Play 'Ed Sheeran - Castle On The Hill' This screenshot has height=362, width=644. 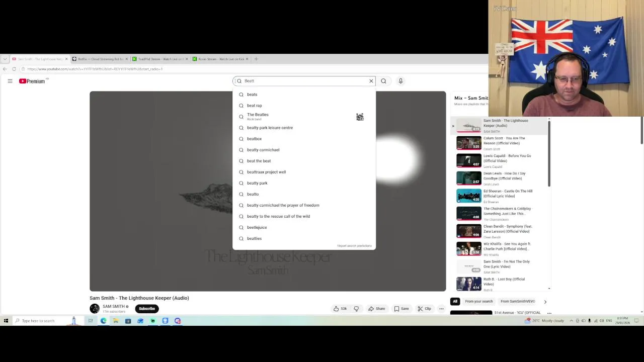(x=498, y=197)
